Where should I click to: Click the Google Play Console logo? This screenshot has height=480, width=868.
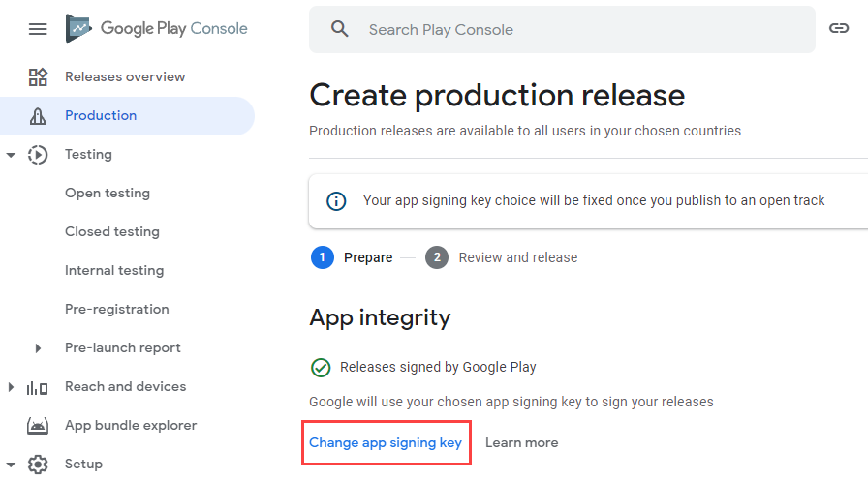[157, 28]
